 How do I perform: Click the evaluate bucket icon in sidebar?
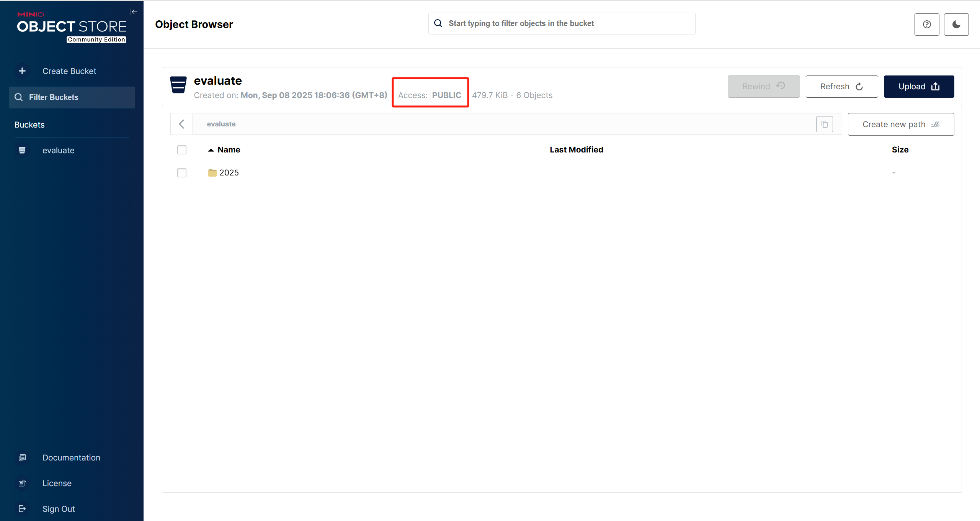click(x=22, y=150)
